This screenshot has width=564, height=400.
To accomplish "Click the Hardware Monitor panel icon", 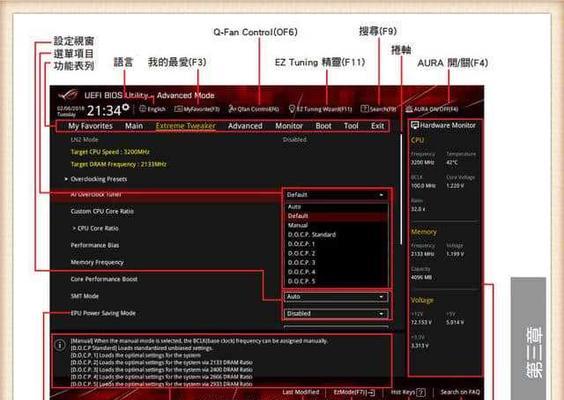I will pyautogui.click(x=415, y=125).
